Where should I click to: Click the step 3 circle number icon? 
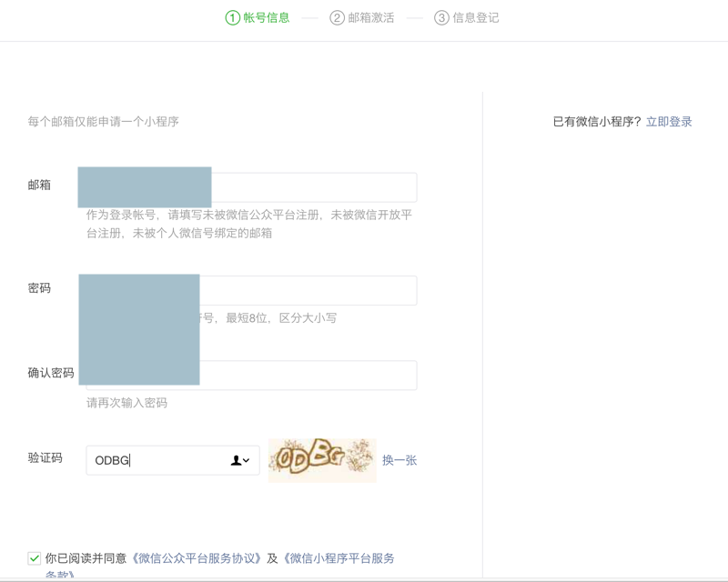[x=441, y=17]
